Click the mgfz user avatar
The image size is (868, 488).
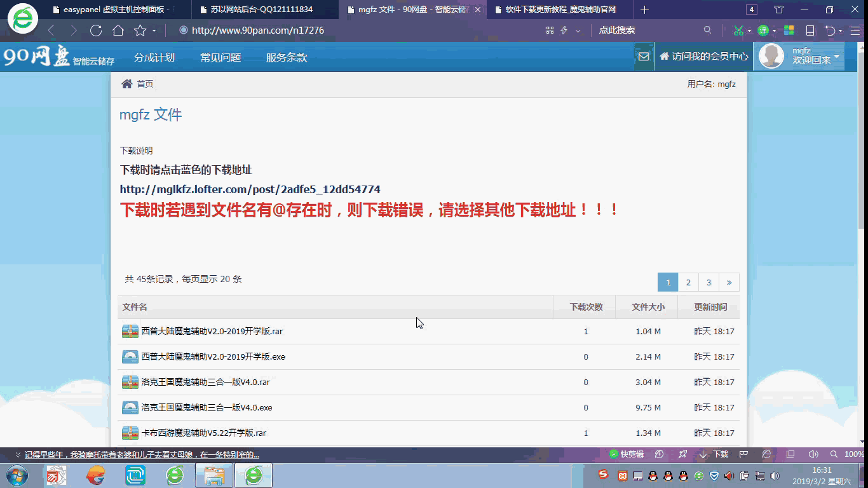click(x=771, y=57)
